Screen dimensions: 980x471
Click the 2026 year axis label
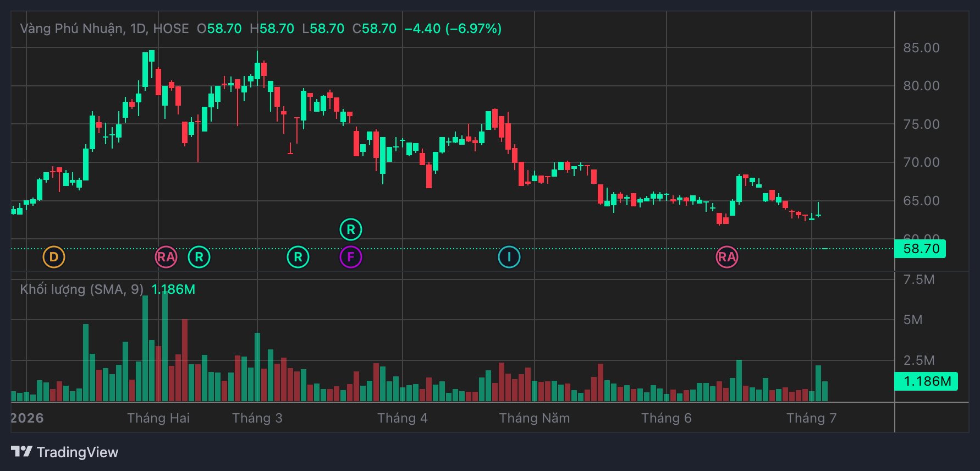pos(27,418)
